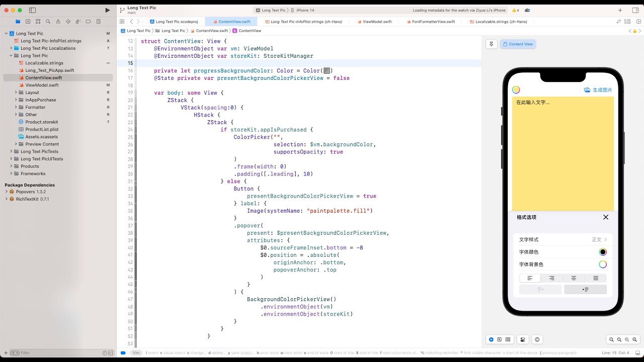The height and width of the screenshot is (362, 644).
Task: Choose center text alignment in preview
Action: (x=574, y=278)
